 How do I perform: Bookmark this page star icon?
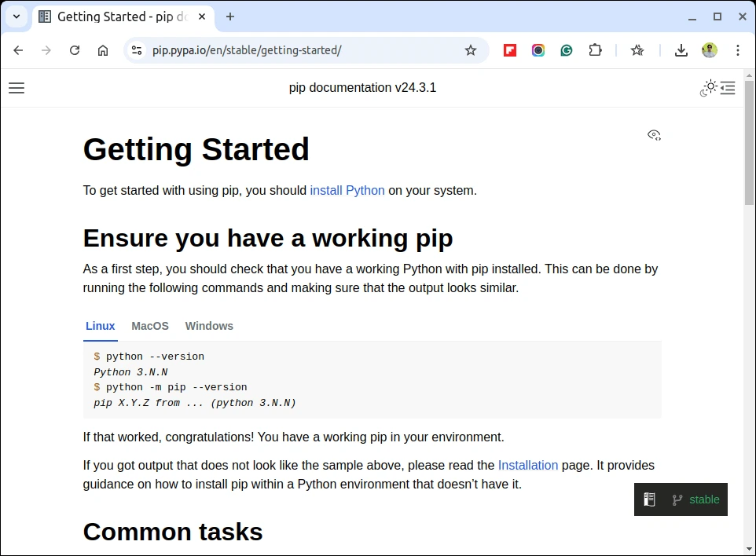(x=471, y=50)
